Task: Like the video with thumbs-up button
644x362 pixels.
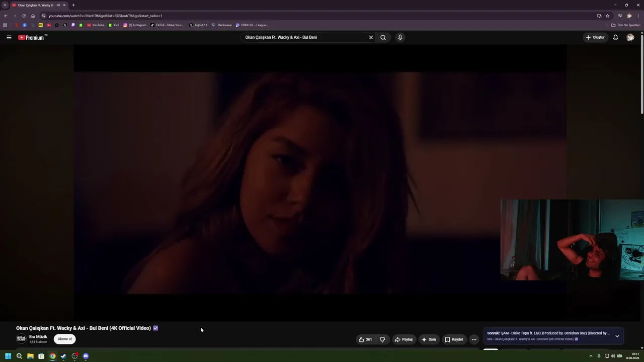Action: pos(365,339)
